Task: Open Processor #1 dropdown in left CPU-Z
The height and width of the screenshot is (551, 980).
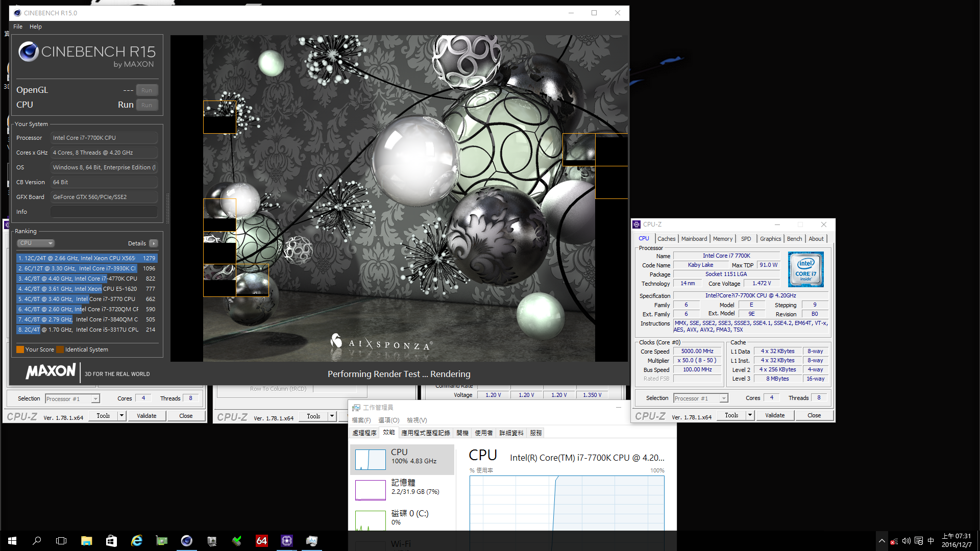Action: click(x=72, y=399)
